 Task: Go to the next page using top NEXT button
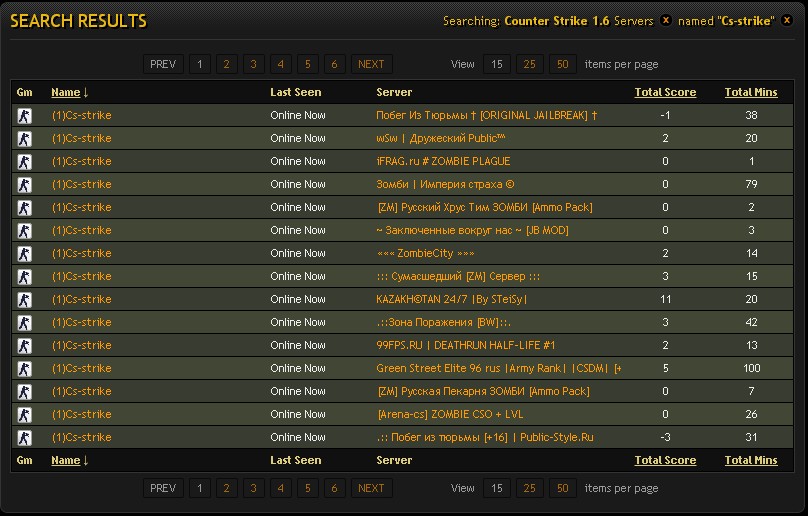click(371, 64)
